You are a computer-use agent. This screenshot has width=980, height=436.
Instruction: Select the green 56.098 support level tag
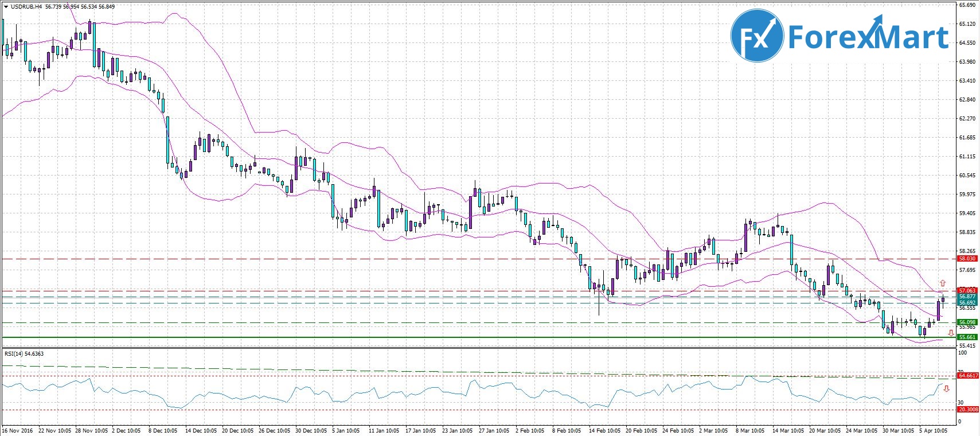(x=967, y=322)
